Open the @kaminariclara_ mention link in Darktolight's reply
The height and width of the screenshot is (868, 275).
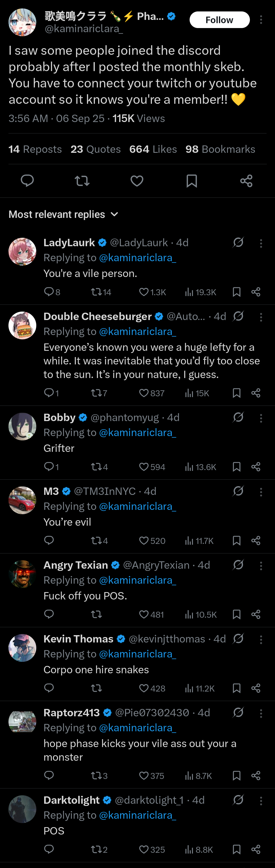tap(137, 815)
